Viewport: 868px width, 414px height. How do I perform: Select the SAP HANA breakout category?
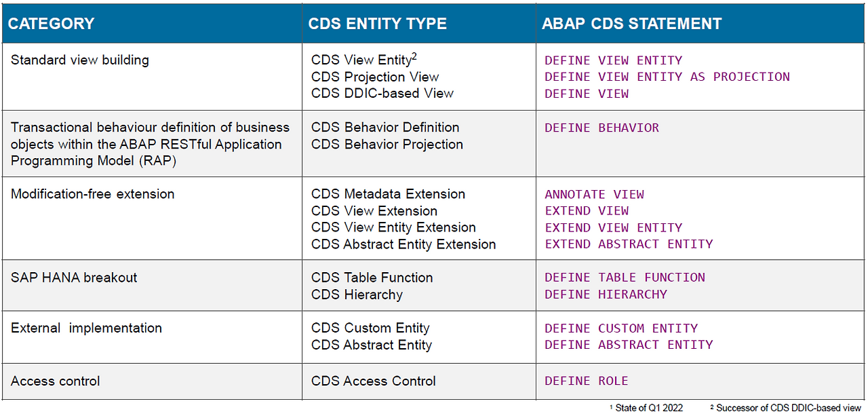coord(74,278)
